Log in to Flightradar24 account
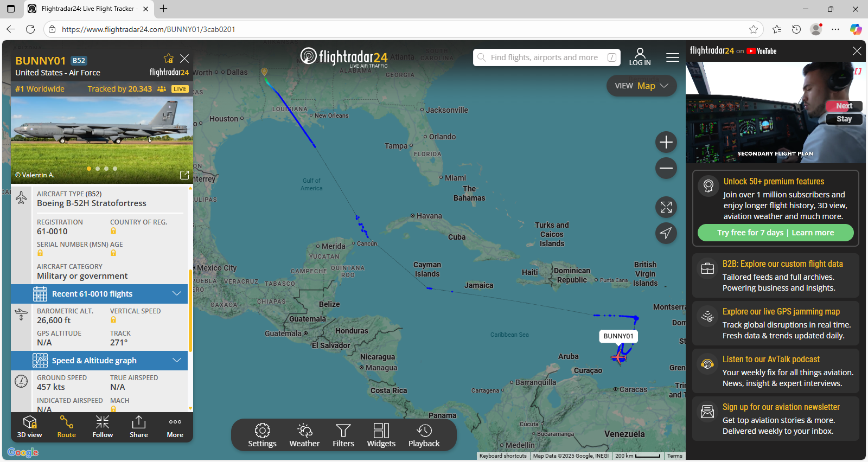The image size is (868, 462). click(x=640, y=57)
